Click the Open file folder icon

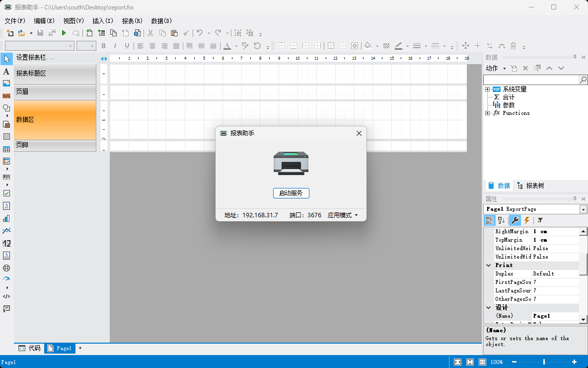(x=21, y=33)
